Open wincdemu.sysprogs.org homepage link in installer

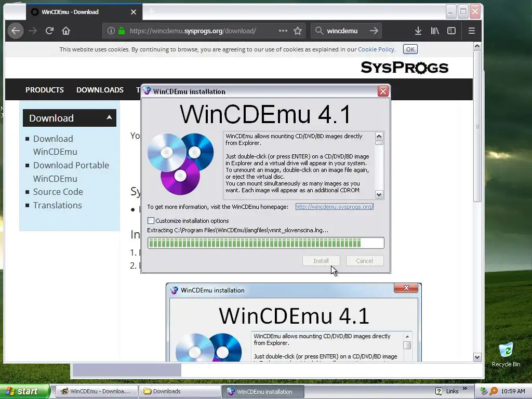point(335,207)
